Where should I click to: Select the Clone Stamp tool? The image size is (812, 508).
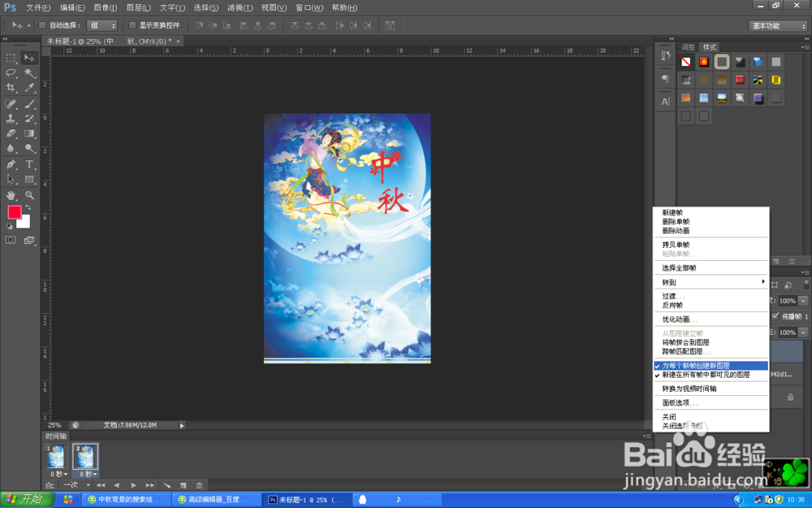(11, 119)
